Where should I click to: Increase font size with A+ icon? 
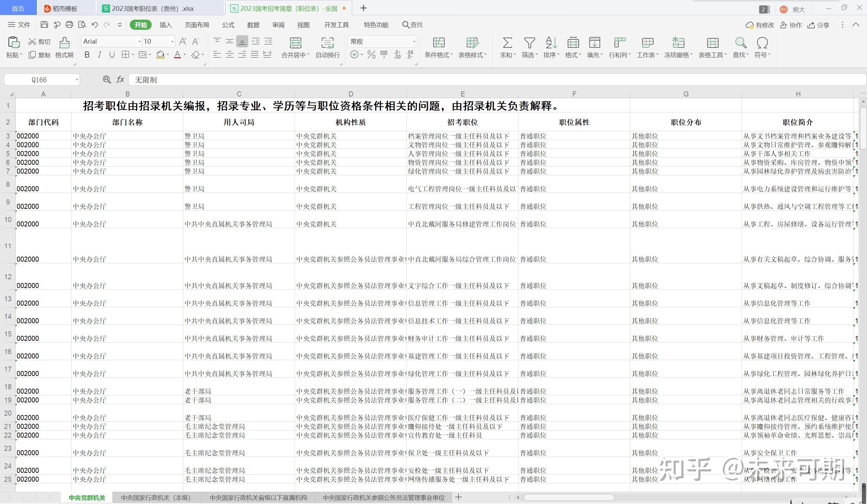[183, 42]
